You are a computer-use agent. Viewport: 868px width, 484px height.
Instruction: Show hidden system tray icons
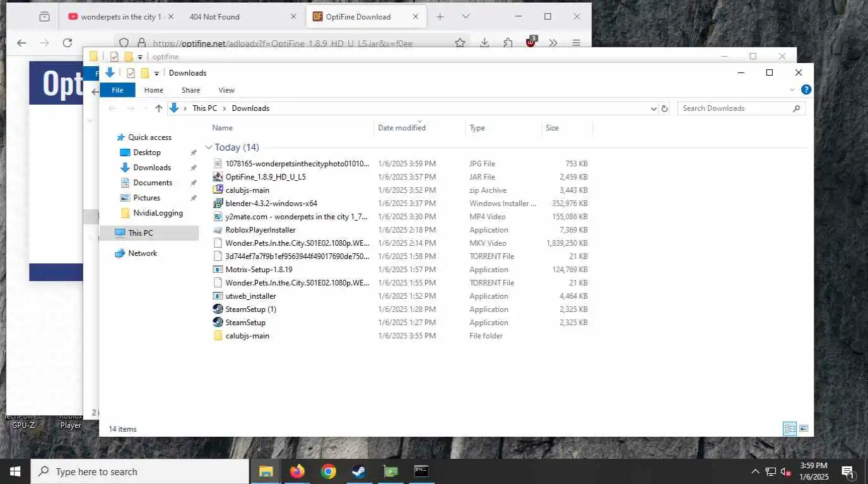pos(754,471)
